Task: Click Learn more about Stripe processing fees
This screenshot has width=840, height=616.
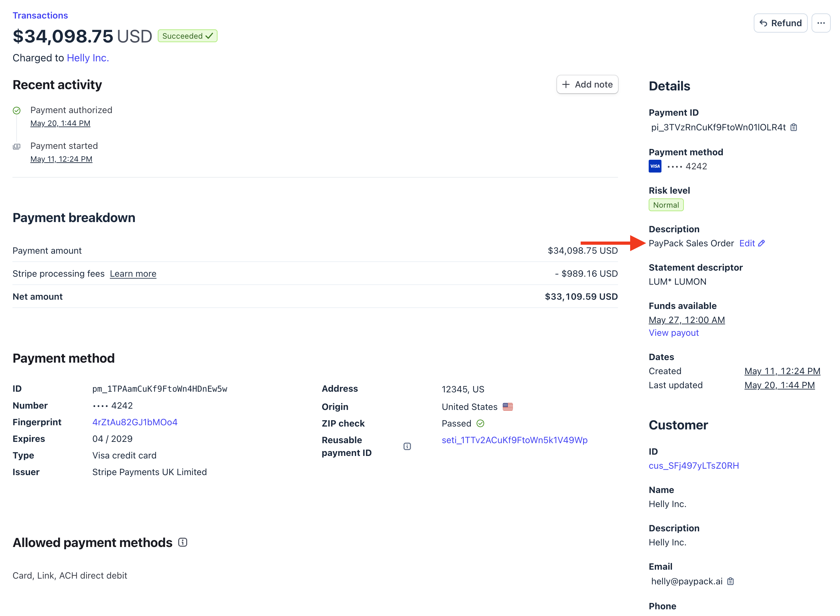Action: [133, 274]
